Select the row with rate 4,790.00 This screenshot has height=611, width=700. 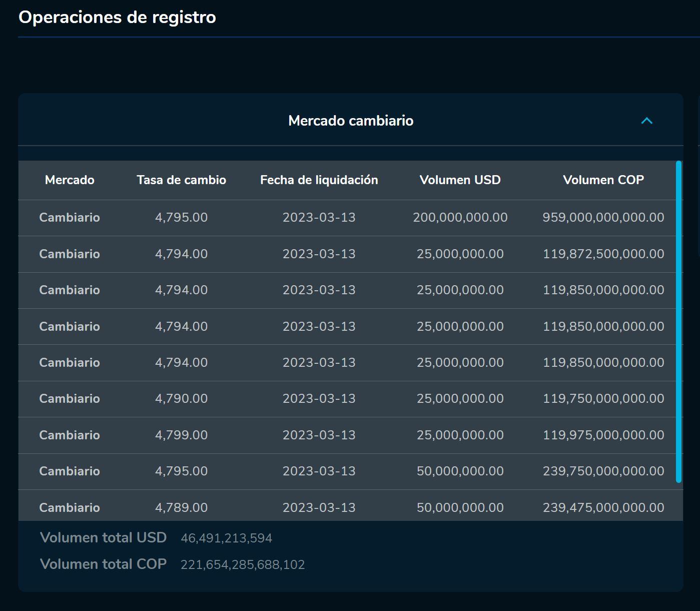click(x=182, y=399)
